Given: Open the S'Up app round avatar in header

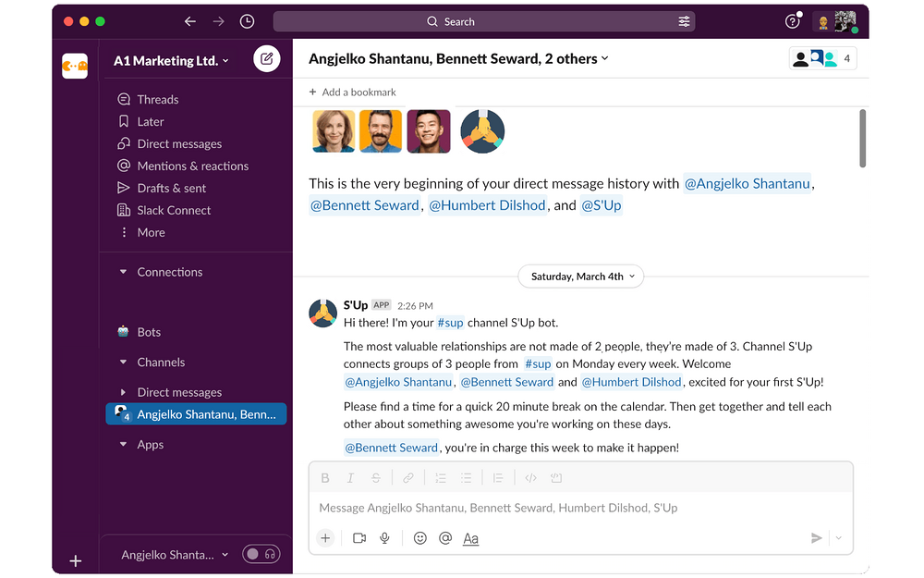Looking at the screenshot, I should coord(482,131).
